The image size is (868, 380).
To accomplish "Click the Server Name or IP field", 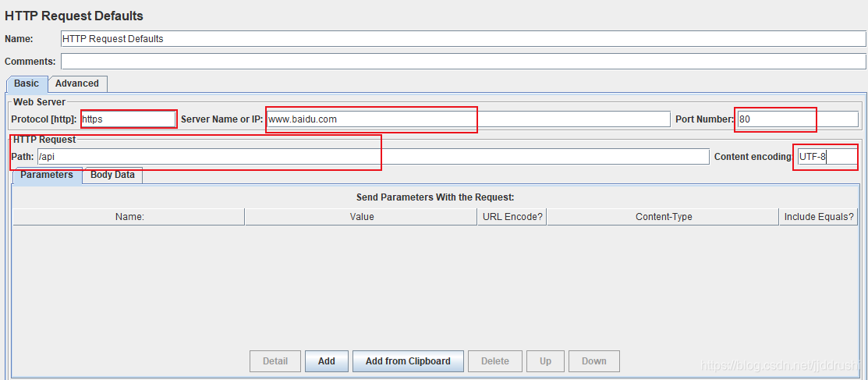I will pyautogui.click(x=468, y=119).
